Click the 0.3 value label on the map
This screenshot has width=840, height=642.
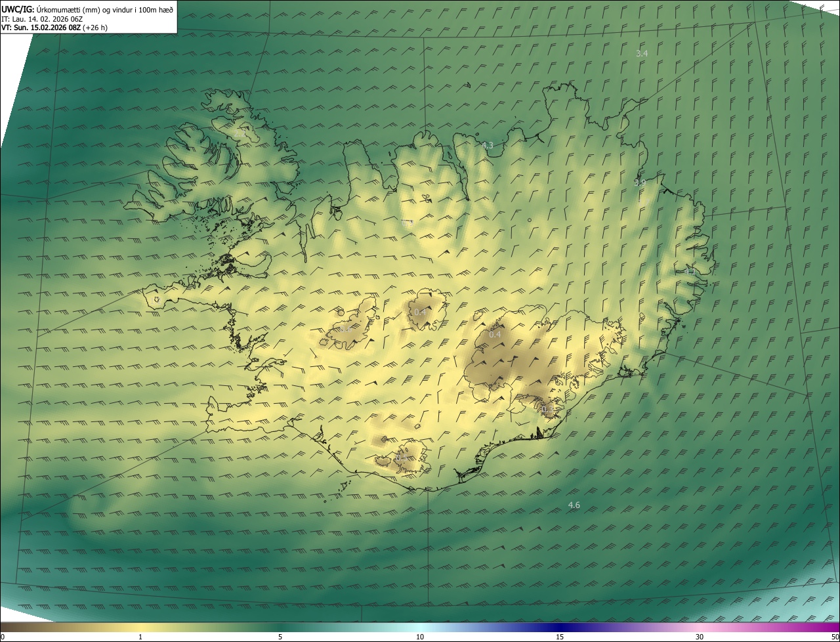point(546,409)
